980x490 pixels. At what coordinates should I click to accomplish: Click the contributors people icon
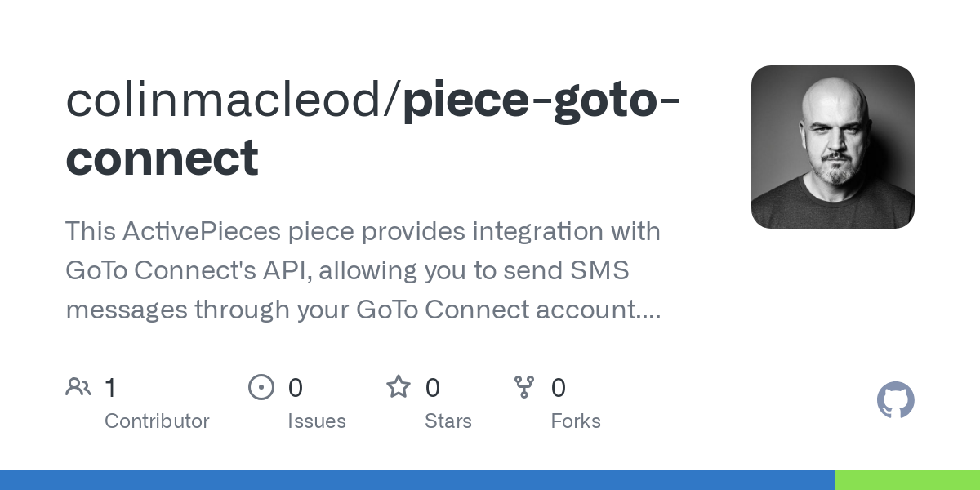point(78,387)
